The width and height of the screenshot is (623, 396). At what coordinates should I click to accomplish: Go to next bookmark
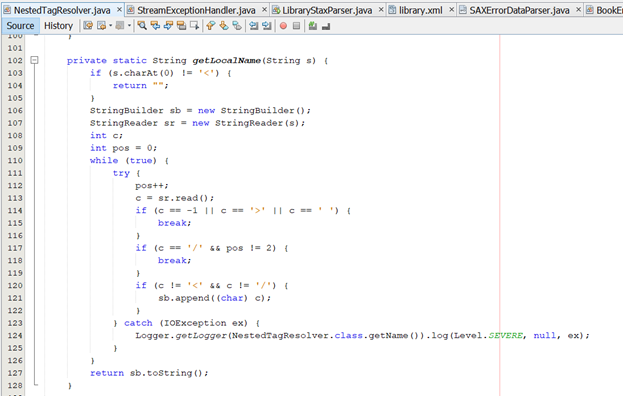(x=224, y=26)
